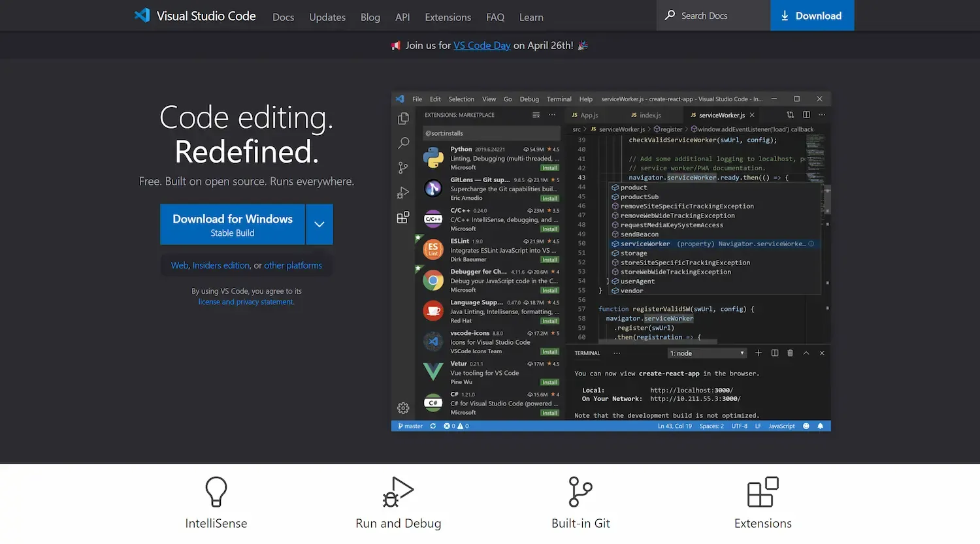Open the Run and Debug view icon
The width and height of the screenshot is (980, 544).
coord(403,192)
